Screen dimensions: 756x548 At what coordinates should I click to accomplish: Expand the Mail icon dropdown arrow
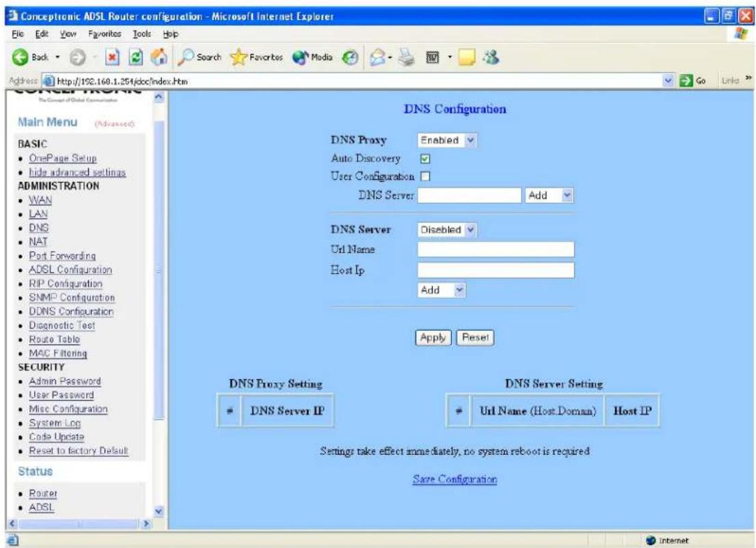tap(390, 58)
